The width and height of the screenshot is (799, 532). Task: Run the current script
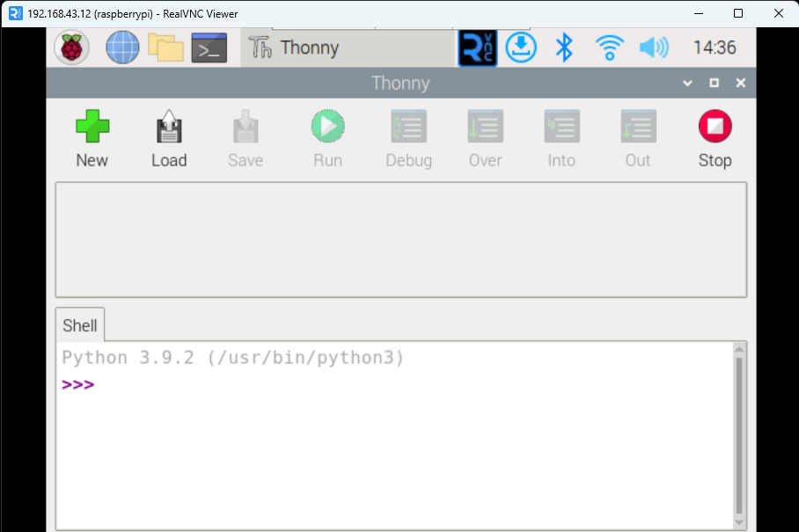[327, 128]
